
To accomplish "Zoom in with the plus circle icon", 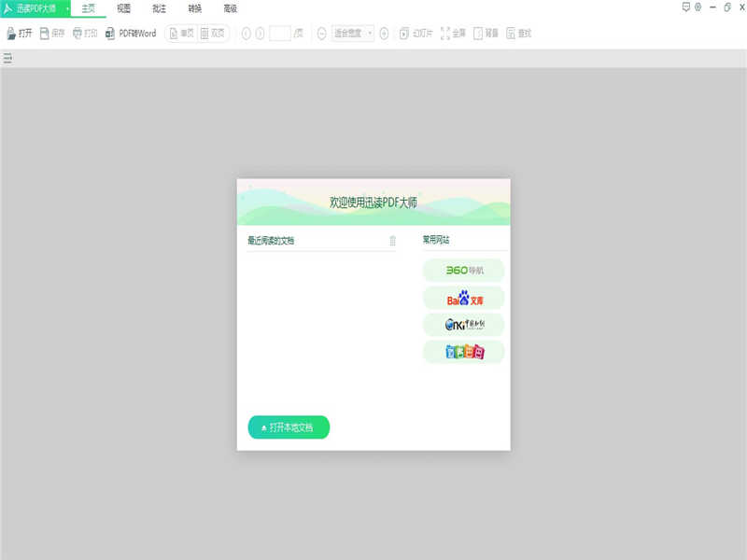I will [384, 34].
